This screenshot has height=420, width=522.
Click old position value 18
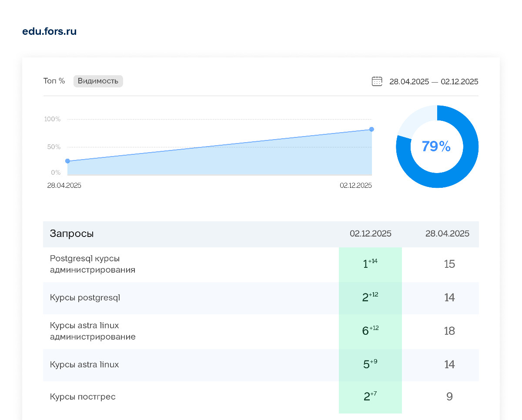pos(449,331)
